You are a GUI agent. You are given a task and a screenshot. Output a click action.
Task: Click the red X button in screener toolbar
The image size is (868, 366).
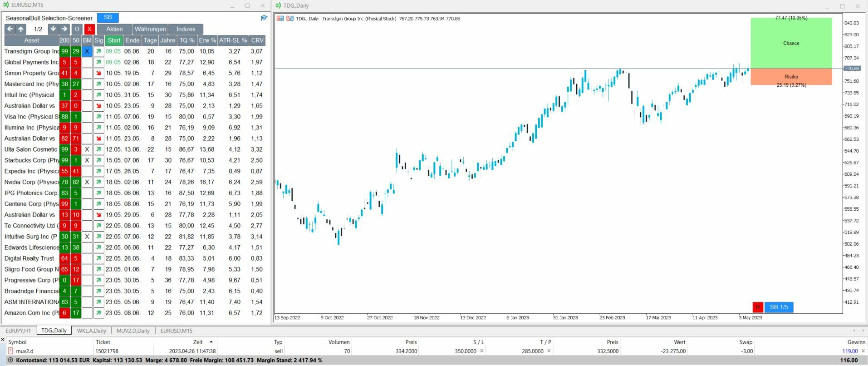(89, 29)
